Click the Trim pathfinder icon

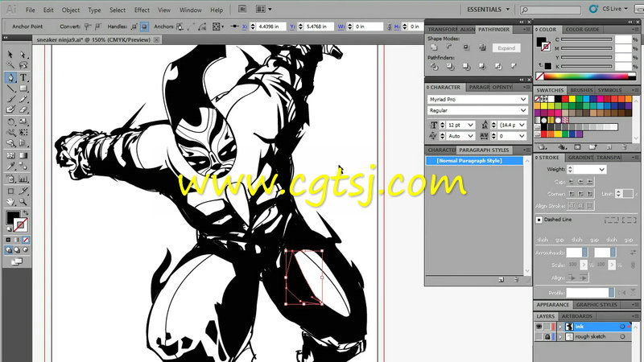[x=450, y=66]
